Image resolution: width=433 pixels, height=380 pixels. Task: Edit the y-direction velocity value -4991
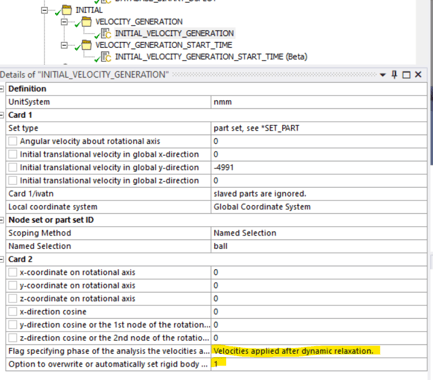pos(319,167)
